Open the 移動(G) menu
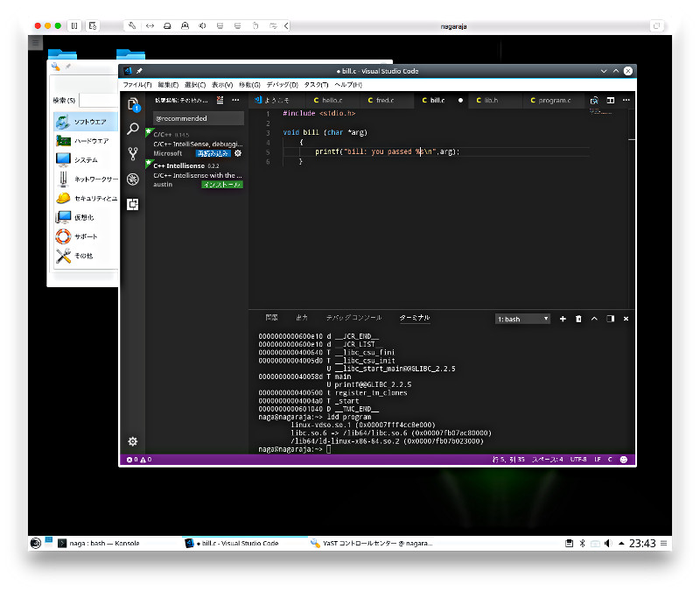This screenshot has width=700, height=591. pos(249,84)
